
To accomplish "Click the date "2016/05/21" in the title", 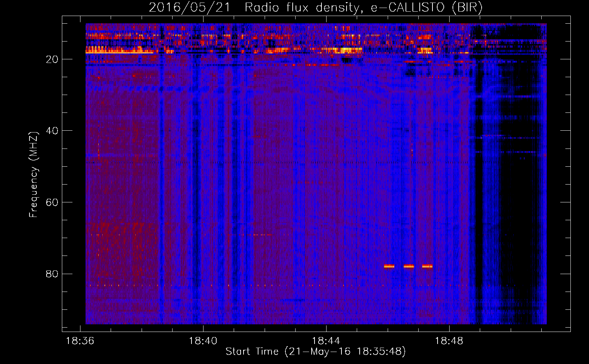I will (189, 8).
